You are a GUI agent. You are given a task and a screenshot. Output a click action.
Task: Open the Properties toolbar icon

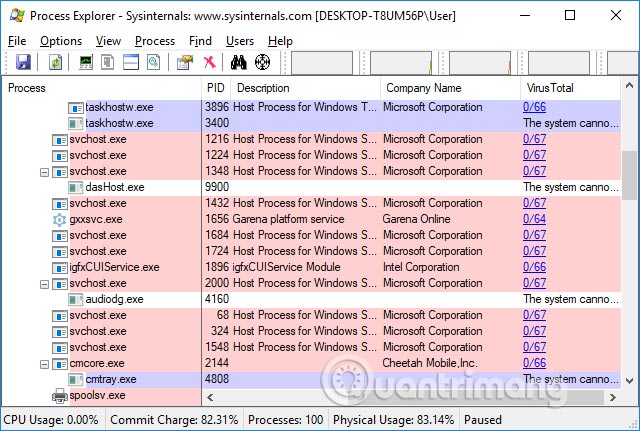[184, 62]
